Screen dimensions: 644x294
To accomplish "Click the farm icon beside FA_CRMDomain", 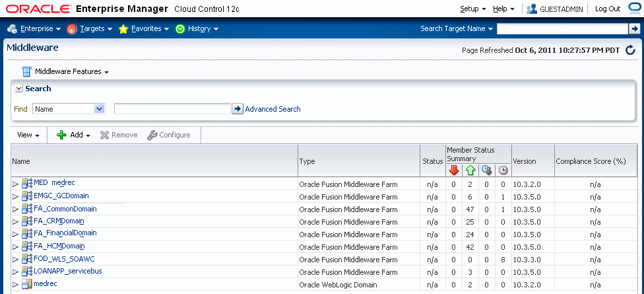I will pyautogui.click(x=27, y=221).
